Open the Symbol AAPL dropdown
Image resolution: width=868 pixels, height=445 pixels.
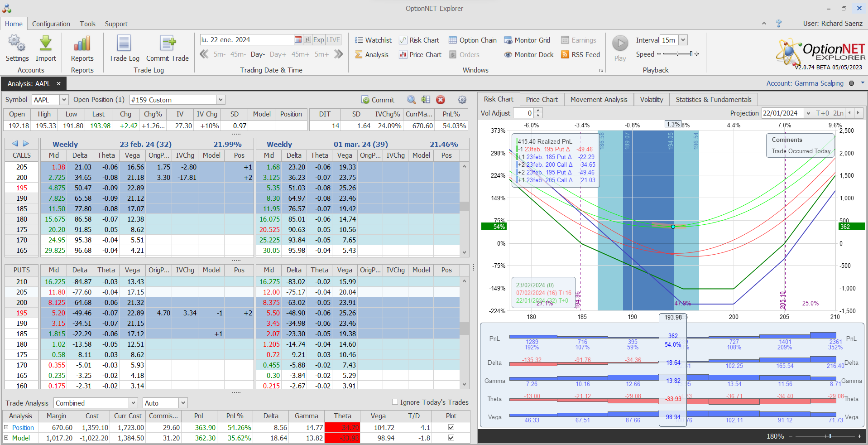(64, 100)
